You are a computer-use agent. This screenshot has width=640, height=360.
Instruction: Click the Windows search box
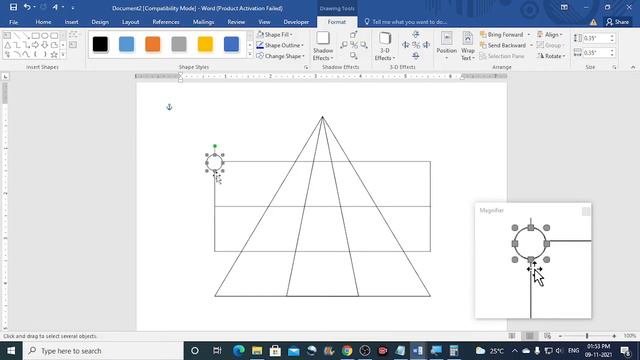103,351
